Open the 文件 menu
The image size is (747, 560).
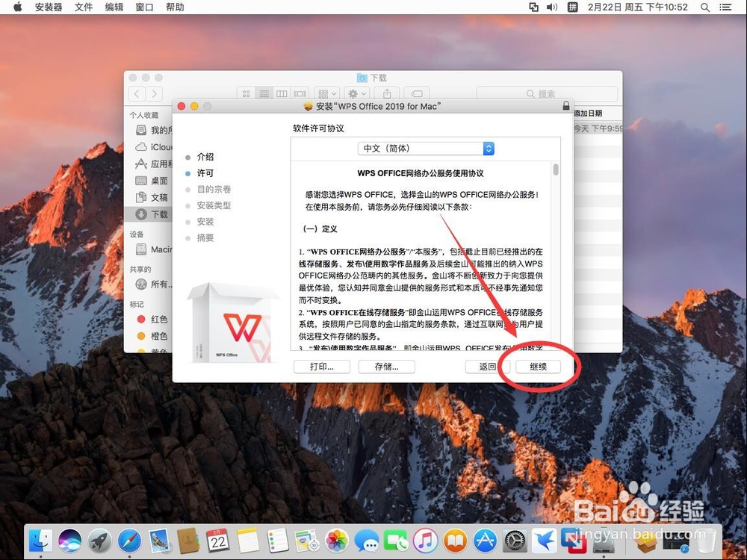pyautogui.click(x=84, y=7)
